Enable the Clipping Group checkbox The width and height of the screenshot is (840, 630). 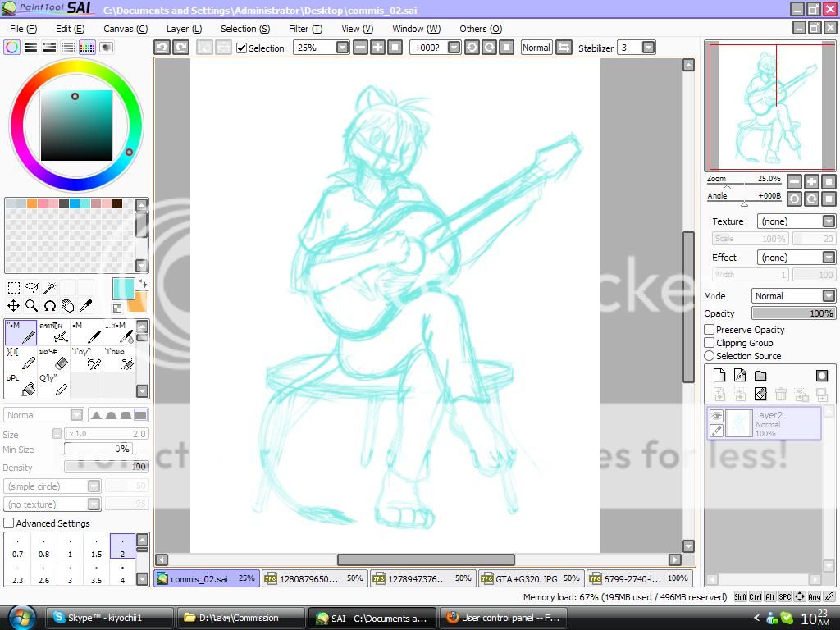(710, 343)
